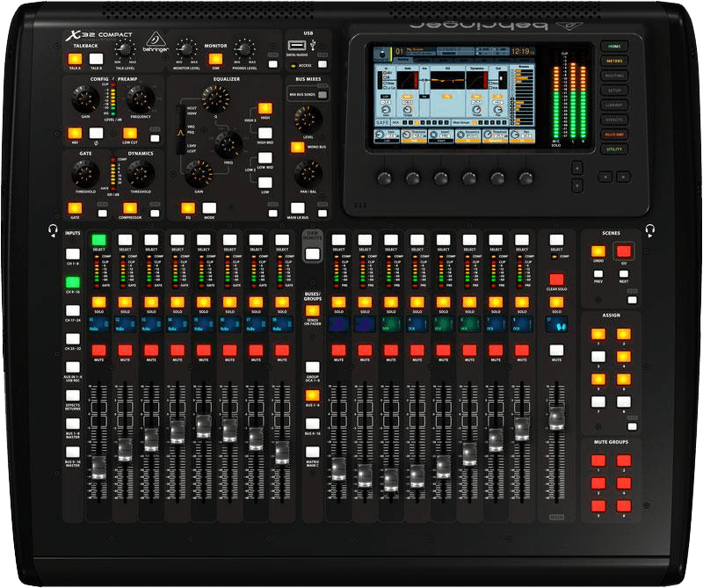Switch inputs layer to CH 17-24
The width and height of the screenshot is (703, 588).
pyautogui.click(x=73, y=310)
